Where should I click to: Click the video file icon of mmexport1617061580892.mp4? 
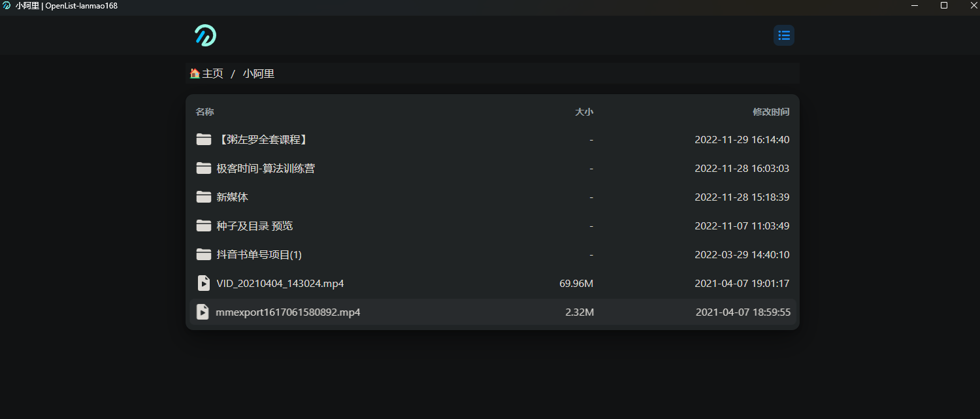[x=203, y=312]
